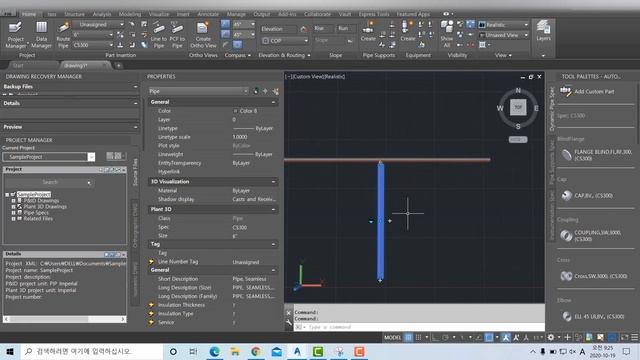
Task: Collapse the Backup Files section
Action: 136,87
